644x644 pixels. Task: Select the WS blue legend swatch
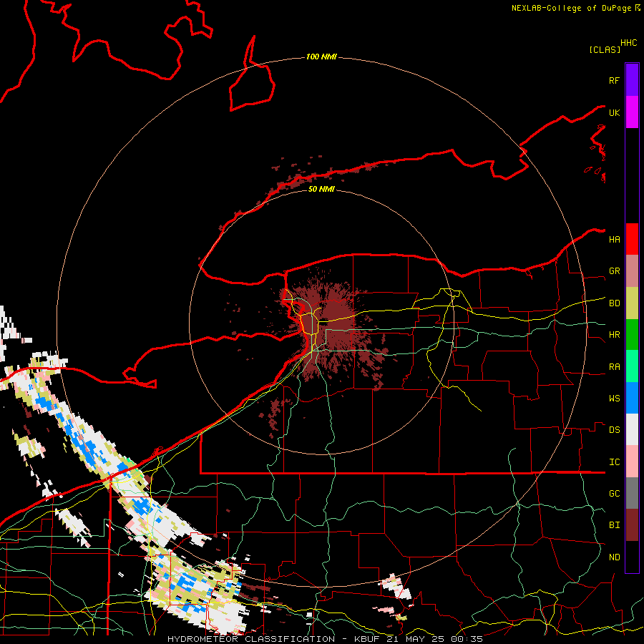click(632, 398)
